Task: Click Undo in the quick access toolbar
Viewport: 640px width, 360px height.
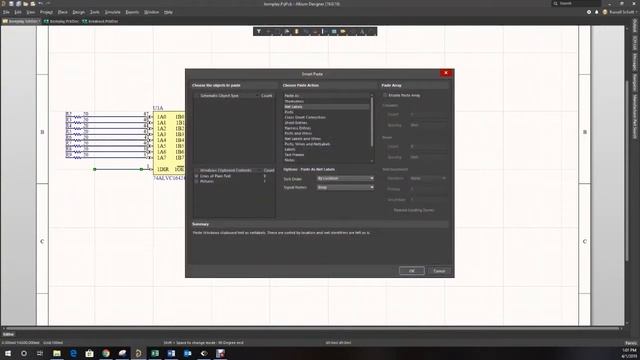Action: 40,4
